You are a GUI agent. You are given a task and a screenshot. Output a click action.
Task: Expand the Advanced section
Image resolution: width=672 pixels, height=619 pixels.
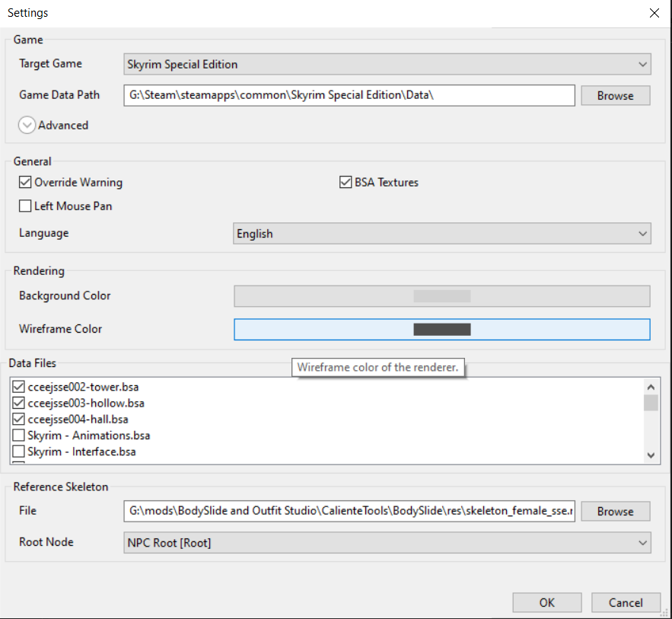coord(27,125)
